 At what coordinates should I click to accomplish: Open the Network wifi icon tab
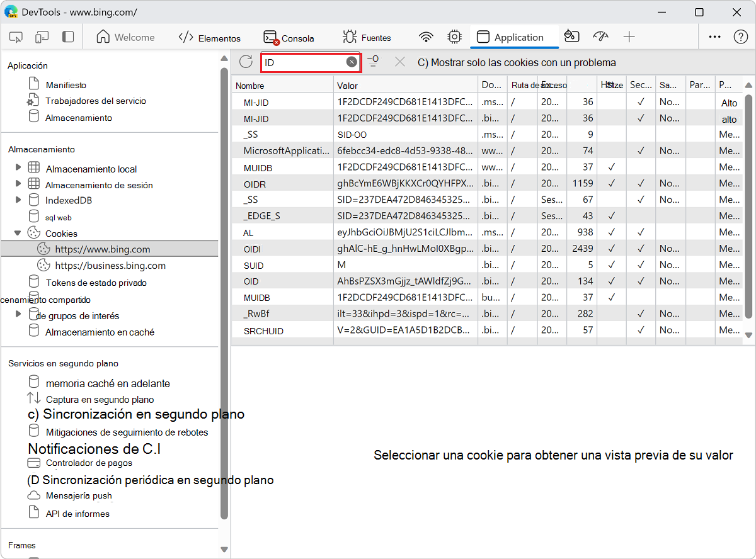(427, 37)
